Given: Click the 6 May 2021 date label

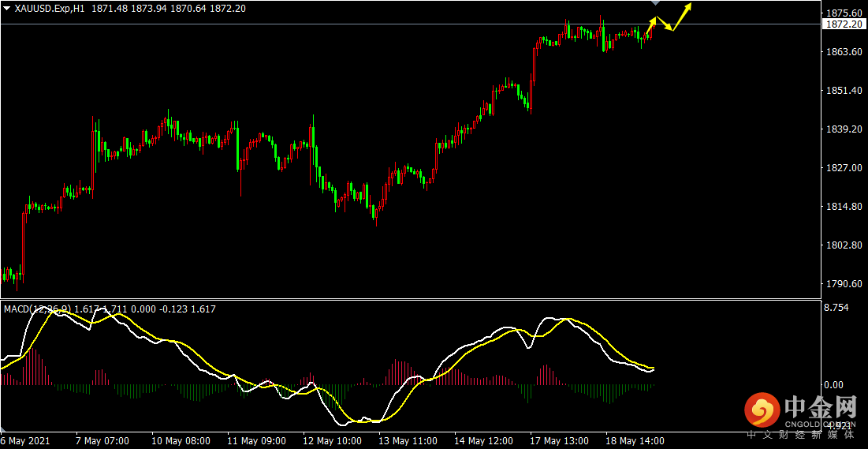Looking at the screenshot, I should (x=25, y=441).
